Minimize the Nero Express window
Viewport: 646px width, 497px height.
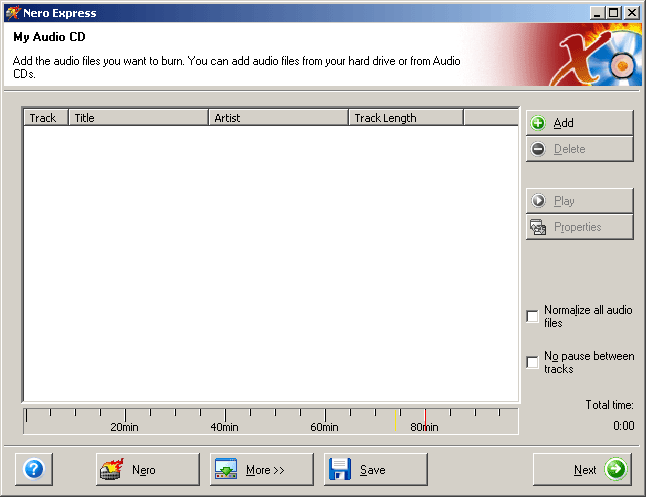(x=596, y=13)
